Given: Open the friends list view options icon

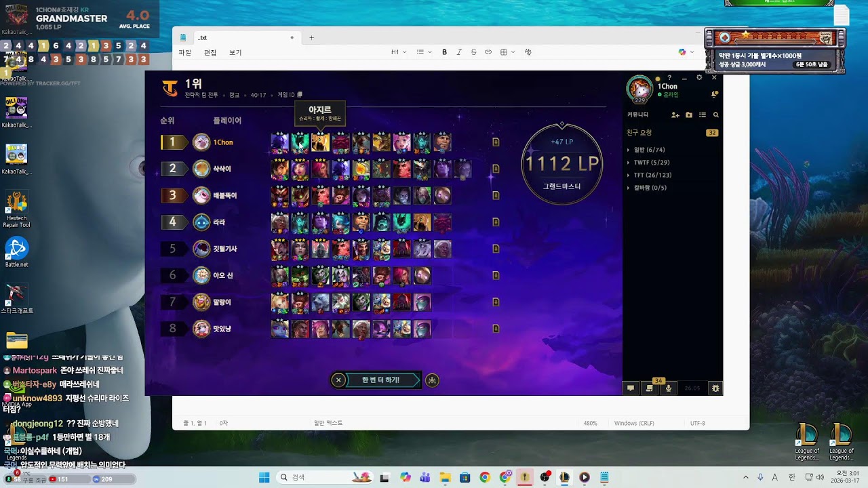Looking at the screenshot, I should [703, 115].
